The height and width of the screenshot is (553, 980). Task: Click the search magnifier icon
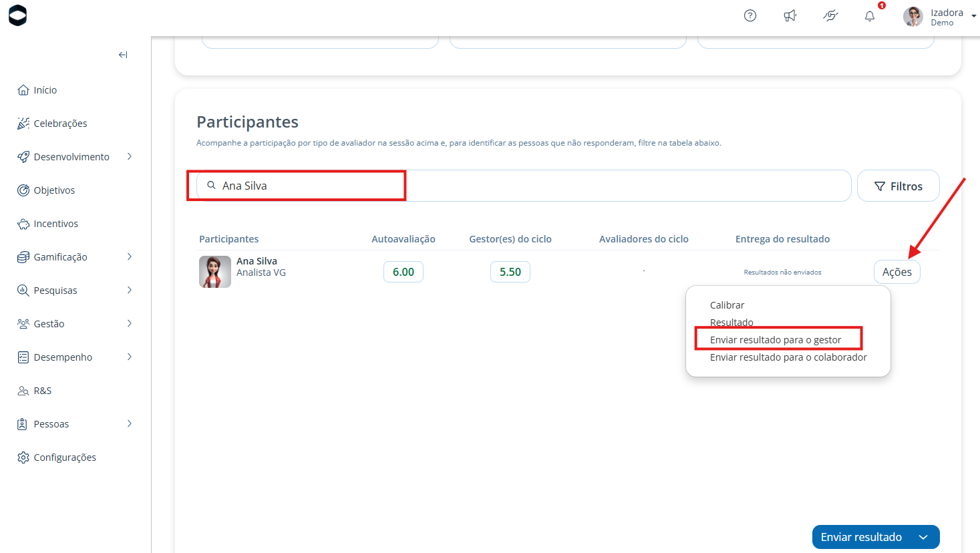[x=211, y=186]
